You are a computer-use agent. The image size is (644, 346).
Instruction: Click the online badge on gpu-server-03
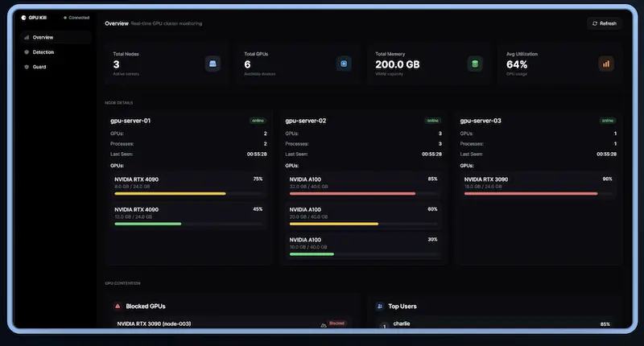click(x=607, y=121)
